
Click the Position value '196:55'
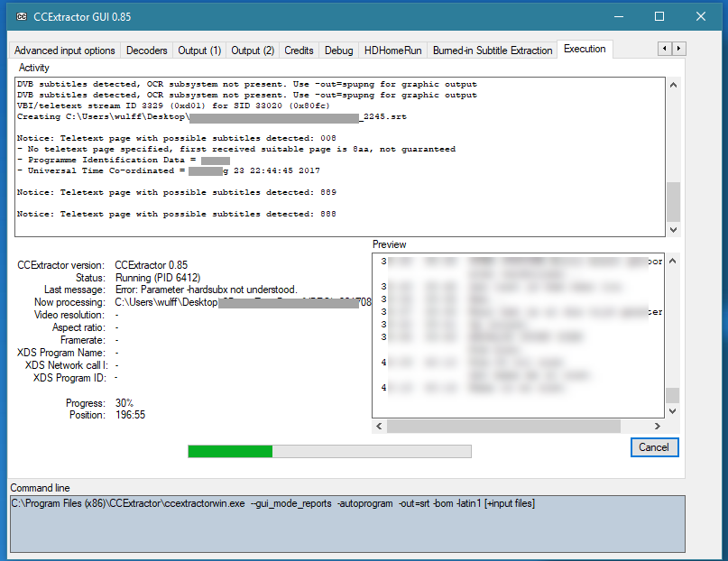(131, 415)
